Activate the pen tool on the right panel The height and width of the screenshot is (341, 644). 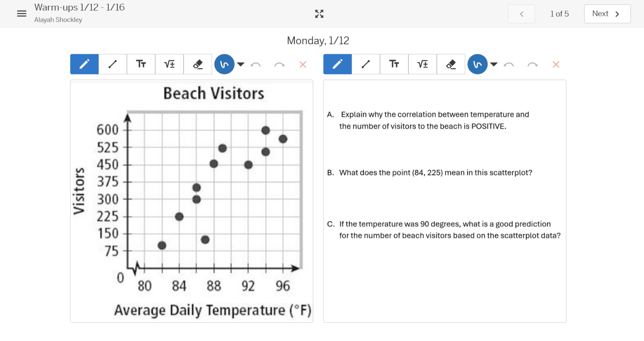(x=337, y=64)
